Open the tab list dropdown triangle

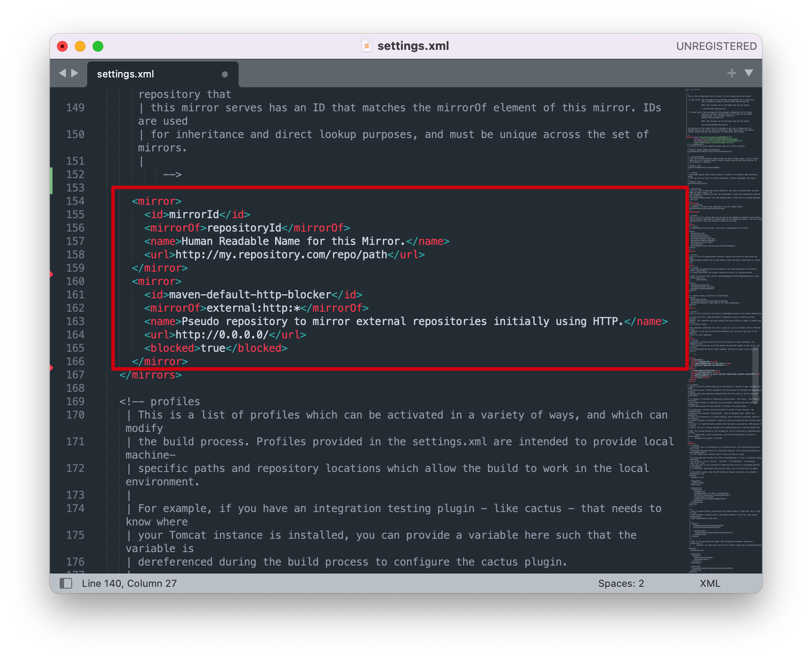pos(749,73)
